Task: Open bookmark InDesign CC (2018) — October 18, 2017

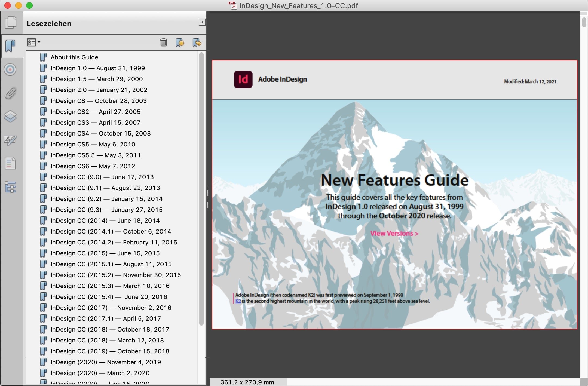Action: pyautogui.click(x=110, y=329)
